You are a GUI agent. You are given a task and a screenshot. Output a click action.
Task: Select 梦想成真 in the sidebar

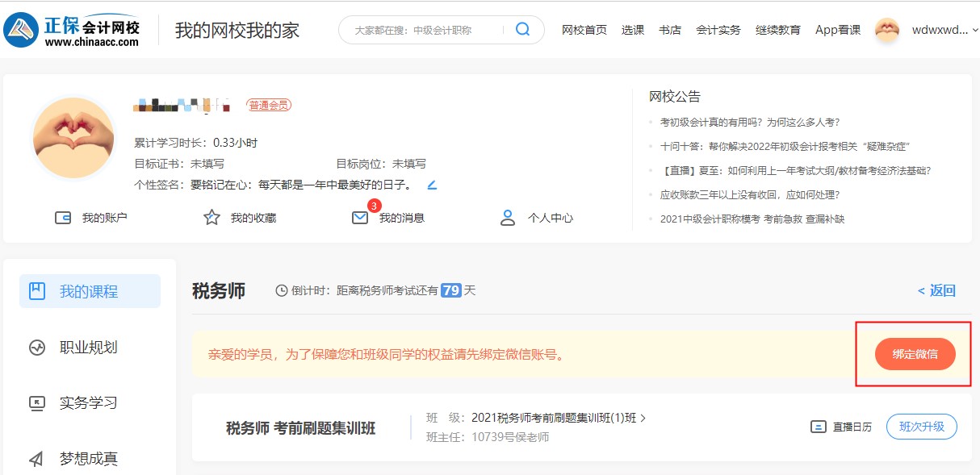point(90,459)
